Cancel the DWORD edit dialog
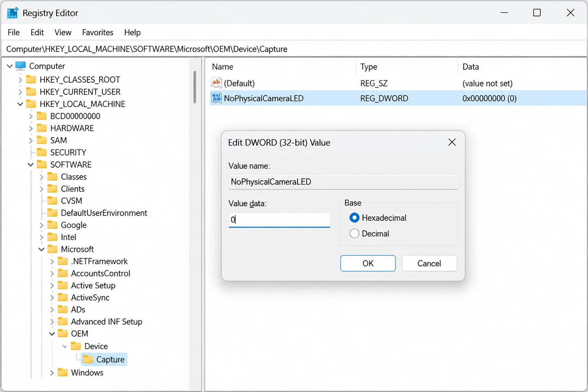The width and height of the screenshot is (588, 392). (429, 263)
